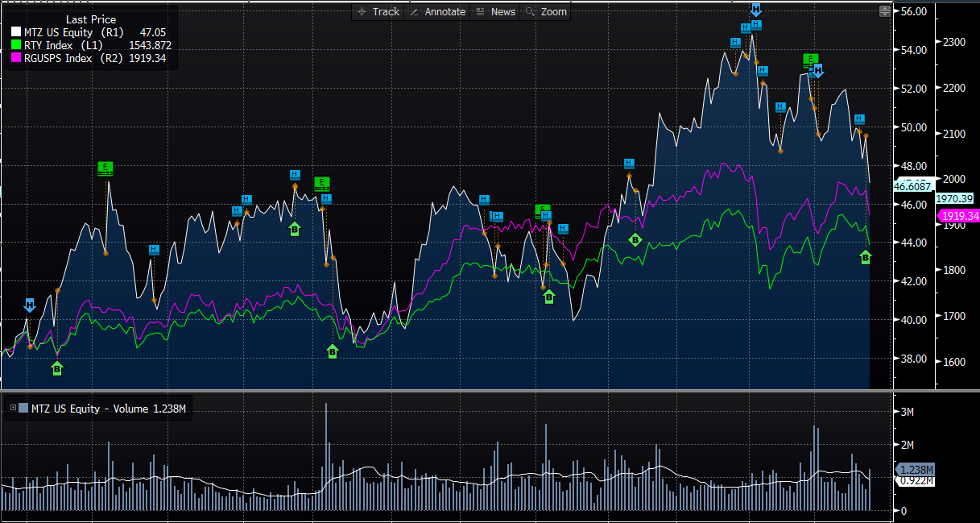Click the panel resize icon beside 56.00

point(885,11)
